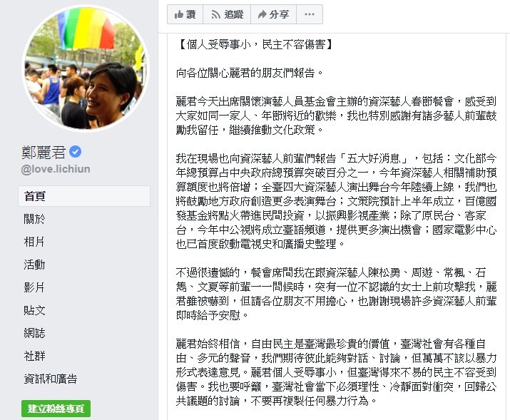The image size is (510, 420).
Task: Click the 分享 share arrow button
Action: [273, 14]
